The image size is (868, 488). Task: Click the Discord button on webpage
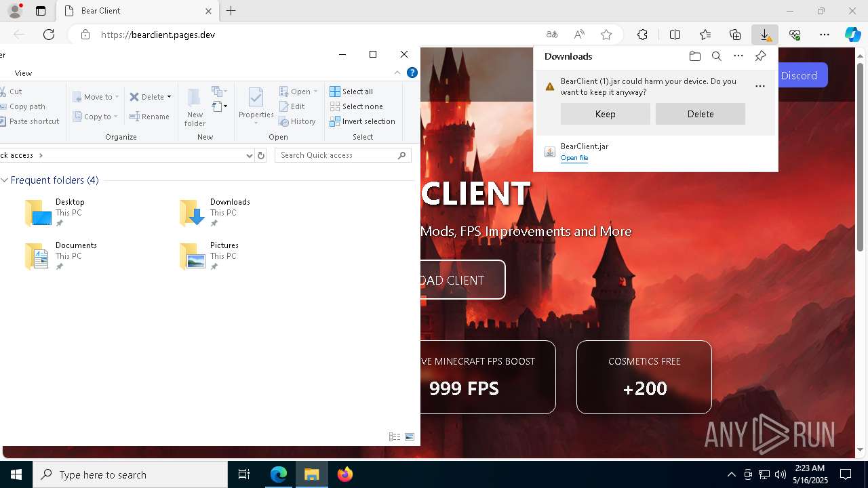(802, 75)
